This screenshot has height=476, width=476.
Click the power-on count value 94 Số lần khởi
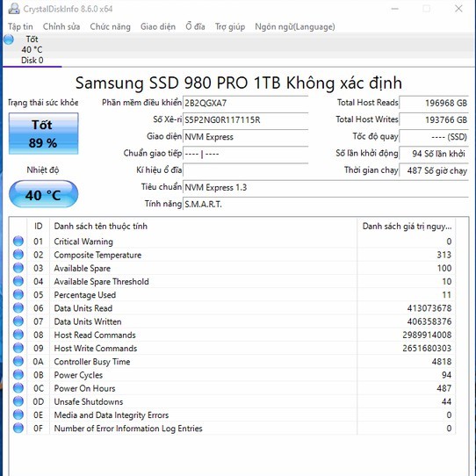coord(434,154)
